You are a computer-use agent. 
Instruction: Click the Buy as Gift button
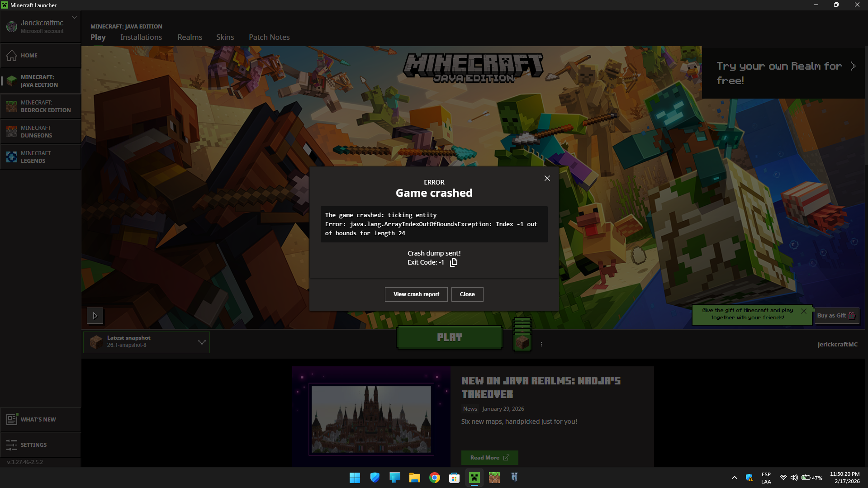tap(836, 316)
